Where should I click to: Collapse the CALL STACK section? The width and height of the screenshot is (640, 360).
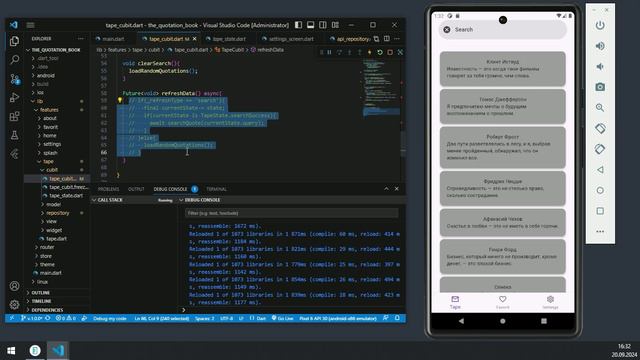point(110,200)
